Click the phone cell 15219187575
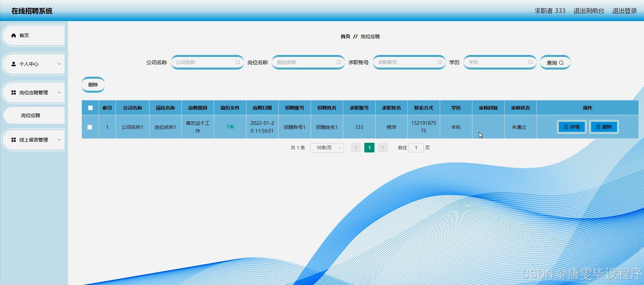This screenshot has height=285, width=644. tap(424, 127)
